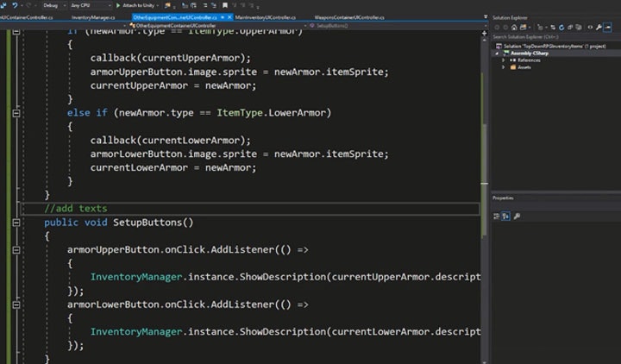Click the Forward arrow in Solution Explorer toolbar

point(505,28)
